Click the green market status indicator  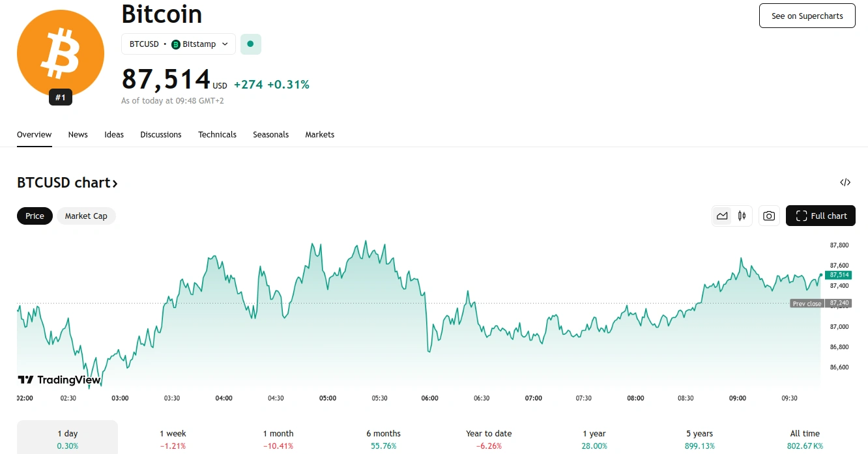click(250, 44)
